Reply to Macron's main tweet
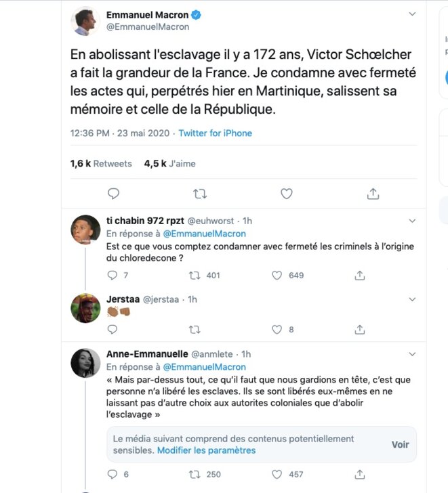448x493 pixels. tap(113, 194)
